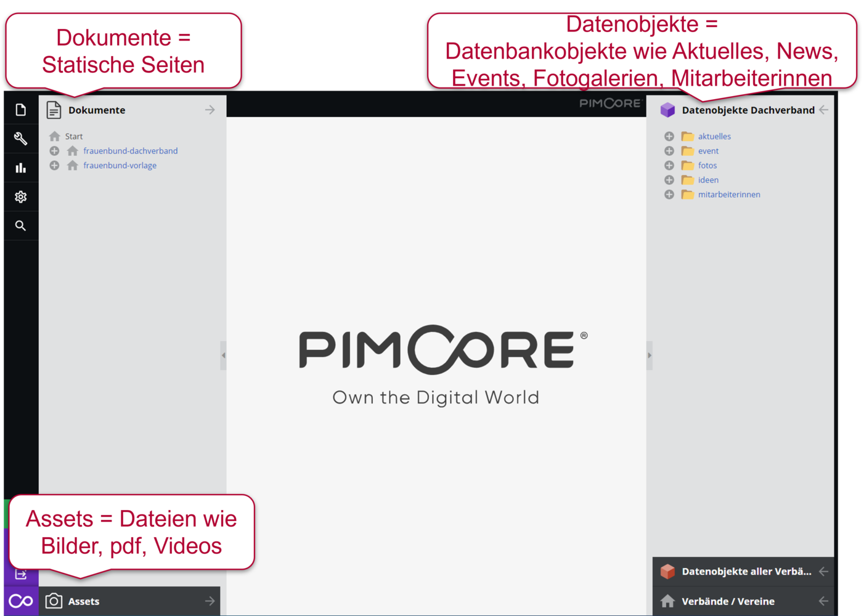
Task: Open the Verbände / Vereine panel
Action: (728, 601)
